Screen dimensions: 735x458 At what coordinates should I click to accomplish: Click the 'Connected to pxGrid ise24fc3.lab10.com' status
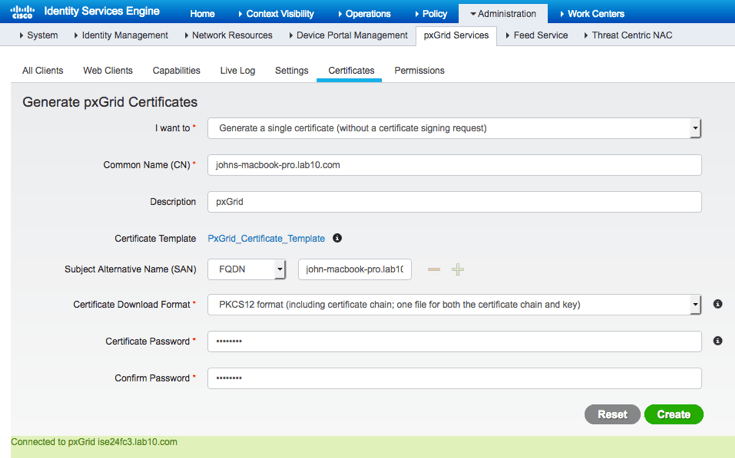click(94, 442)
